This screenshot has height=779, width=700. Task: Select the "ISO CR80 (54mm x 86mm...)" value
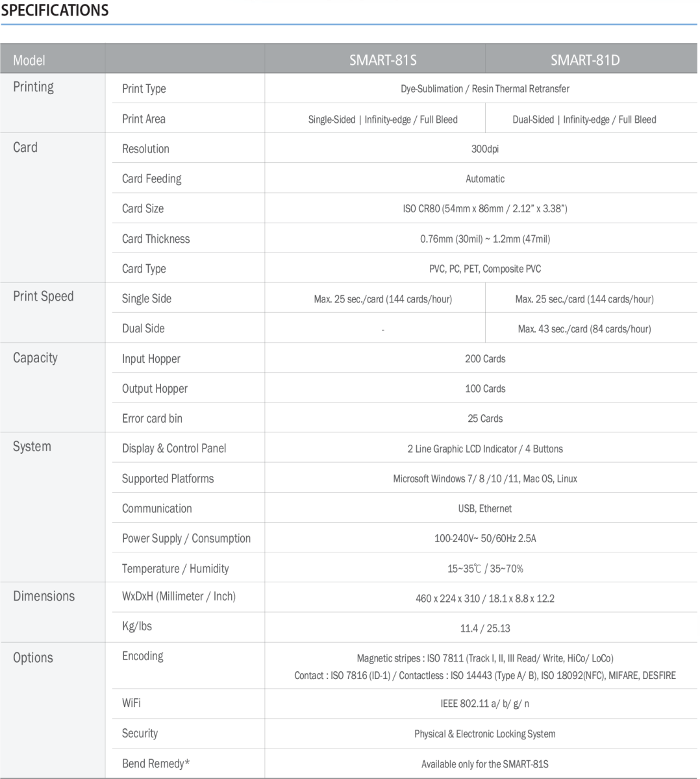tap(485, 209)
